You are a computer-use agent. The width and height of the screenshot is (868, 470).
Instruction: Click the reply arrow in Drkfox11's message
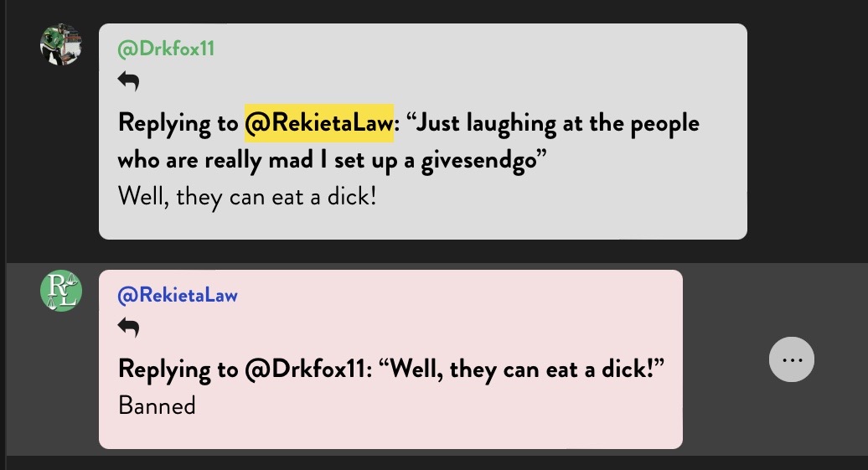128,80
